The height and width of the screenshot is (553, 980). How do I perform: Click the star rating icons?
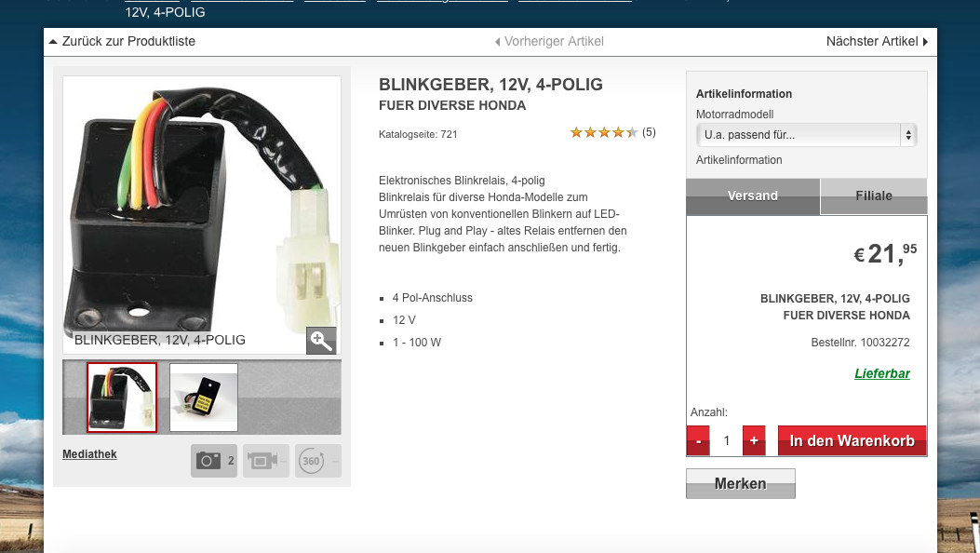pos(604,132)
